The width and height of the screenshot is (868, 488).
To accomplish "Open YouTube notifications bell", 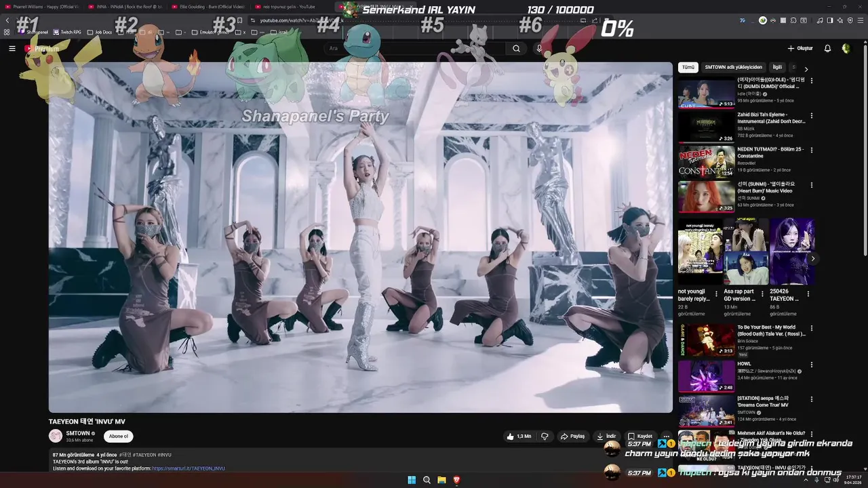I will pyautogui.click(x=827, y=49).
